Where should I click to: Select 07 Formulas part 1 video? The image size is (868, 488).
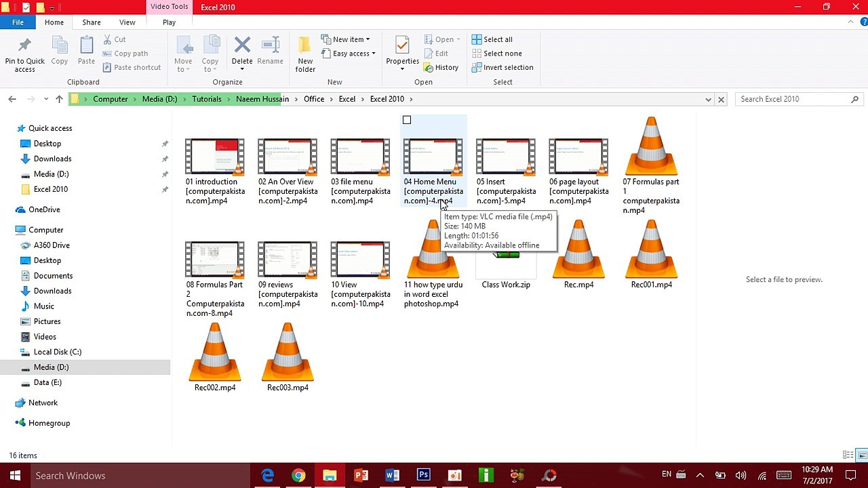point(651,165)
